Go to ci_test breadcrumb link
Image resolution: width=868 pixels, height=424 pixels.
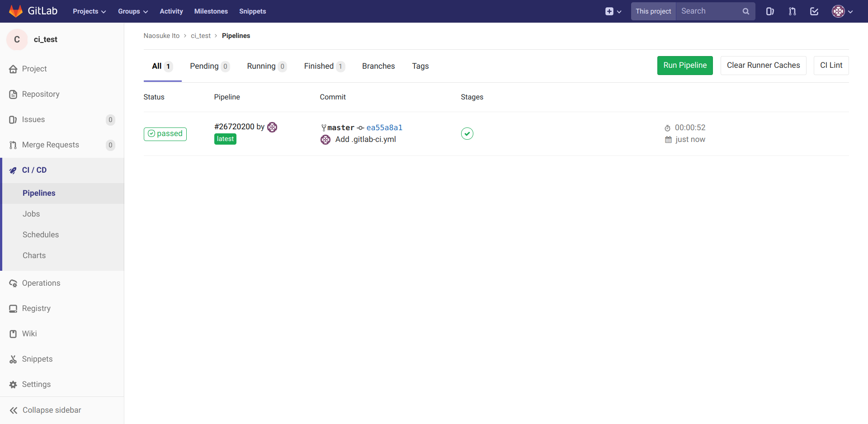click(x=201, y=36)
